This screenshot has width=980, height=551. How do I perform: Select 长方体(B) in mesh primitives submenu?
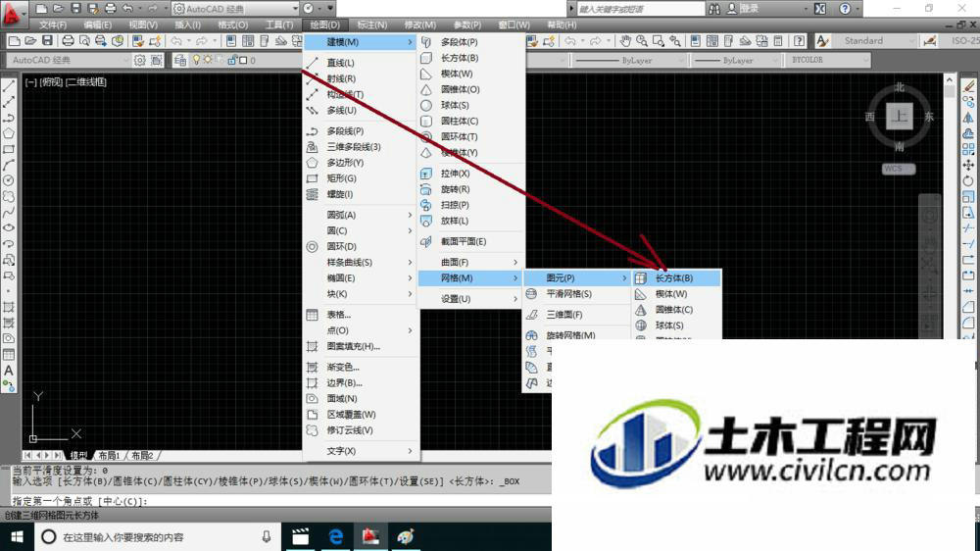point(676,278)
